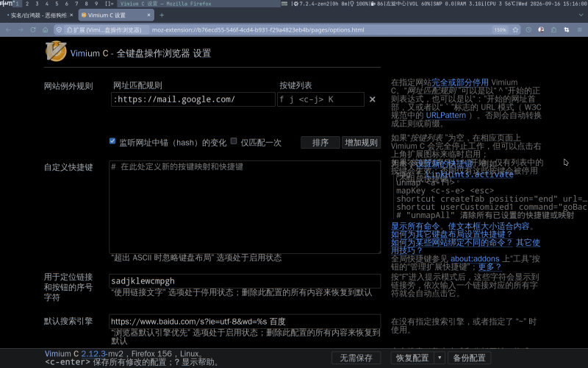Click the browser forward arrow
The width and height of the screenshot is (588, 368).
pyautogui.click(x=21, y=29)
